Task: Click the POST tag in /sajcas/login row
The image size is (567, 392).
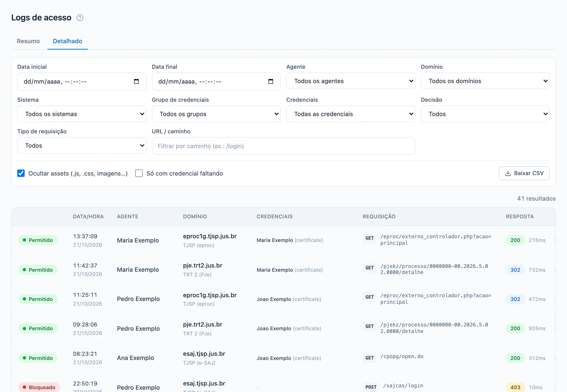Action: [x=371, y=387]
